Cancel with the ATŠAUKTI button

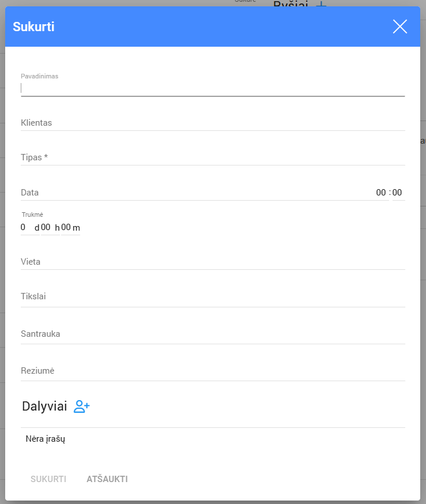point(107,479)
